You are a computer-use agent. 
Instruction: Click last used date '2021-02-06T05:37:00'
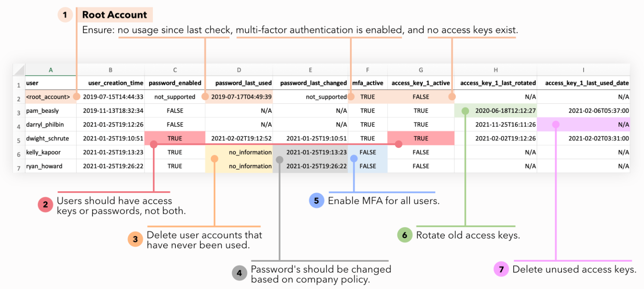pos(584,111)
